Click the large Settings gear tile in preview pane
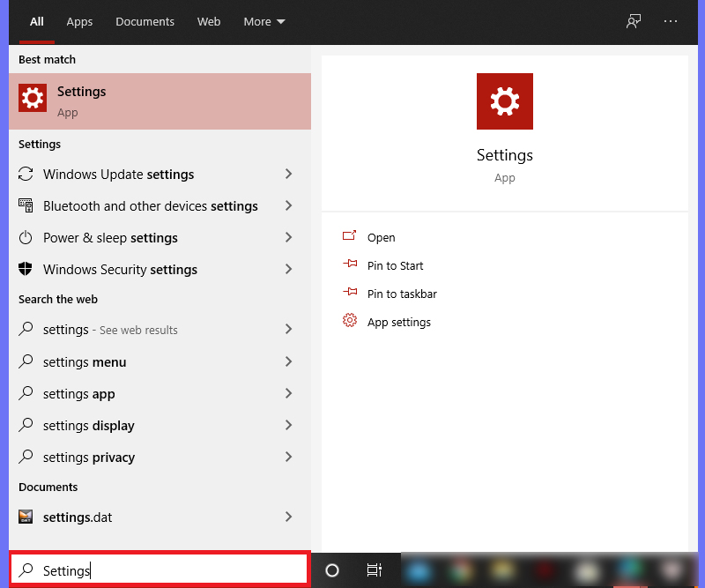 pos(504,101)
